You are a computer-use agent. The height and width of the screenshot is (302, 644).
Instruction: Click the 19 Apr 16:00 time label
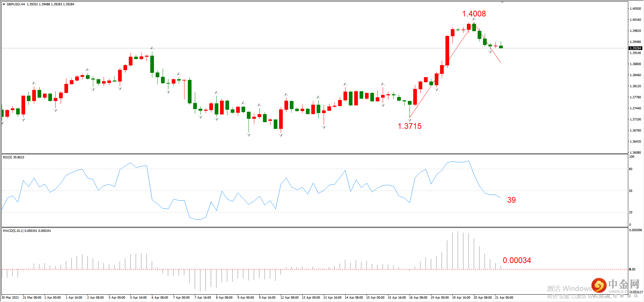(461, 298)
